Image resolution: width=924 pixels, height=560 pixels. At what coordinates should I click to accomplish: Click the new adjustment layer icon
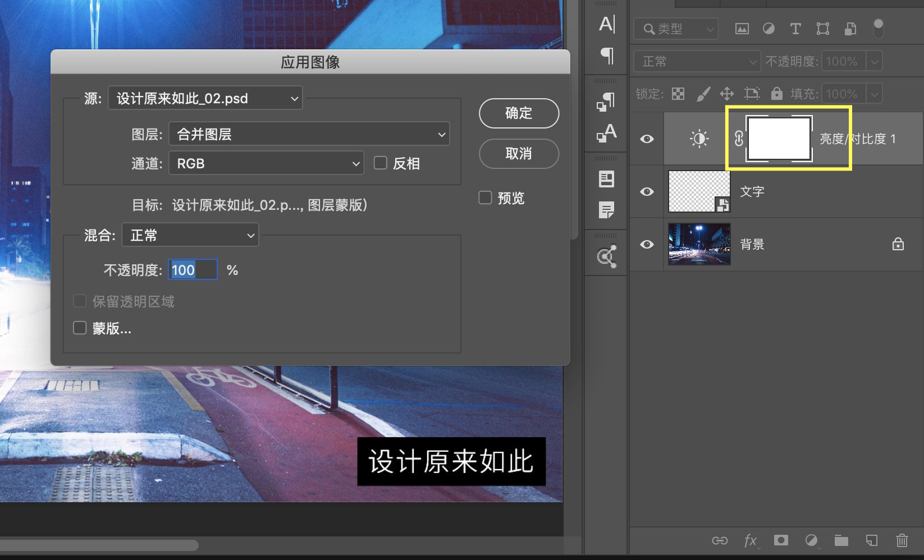pyautogui.click(x=811, y=541)
